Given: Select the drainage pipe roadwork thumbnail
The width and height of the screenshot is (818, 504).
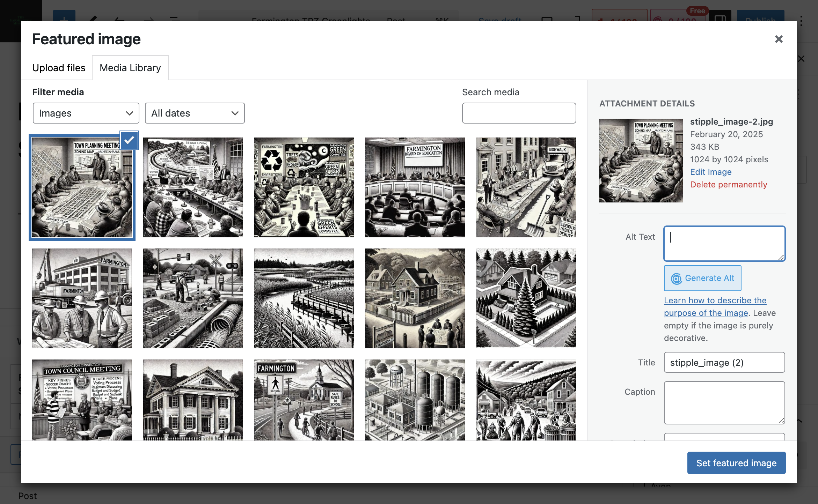Looking at the screenshot, I should pyautogui.click(x=193, y=298).
